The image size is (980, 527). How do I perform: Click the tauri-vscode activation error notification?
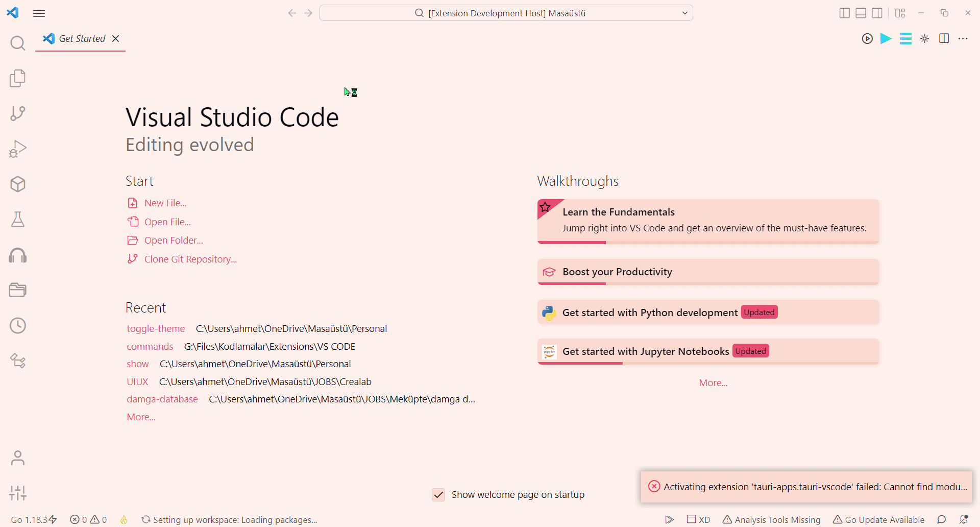[806, 487]
